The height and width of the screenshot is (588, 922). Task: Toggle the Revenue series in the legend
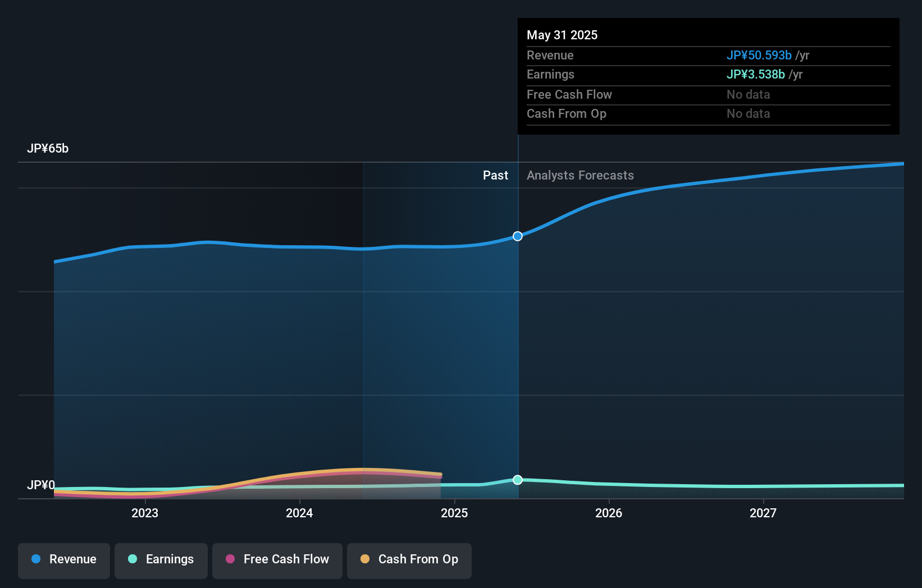(64, 561)
